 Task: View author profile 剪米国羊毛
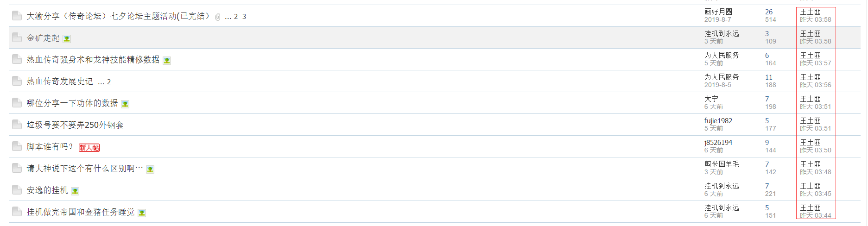point(722,164)
